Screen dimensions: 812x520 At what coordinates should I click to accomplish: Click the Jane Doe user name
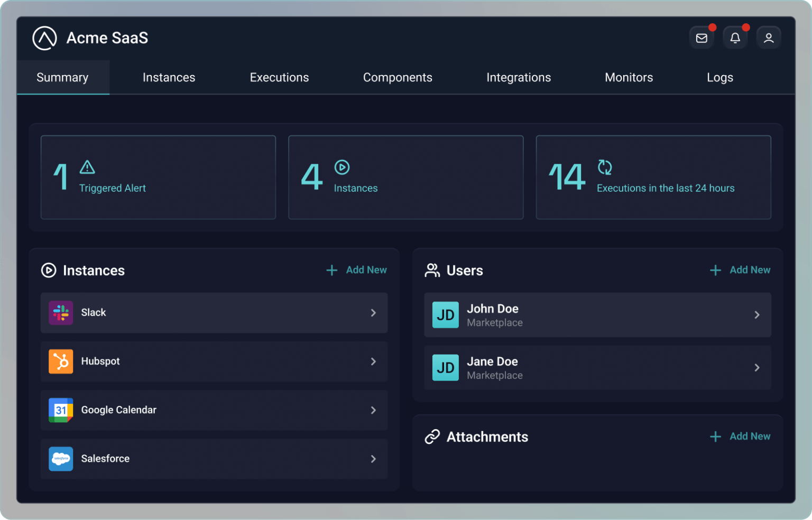(x=492, y=361)
